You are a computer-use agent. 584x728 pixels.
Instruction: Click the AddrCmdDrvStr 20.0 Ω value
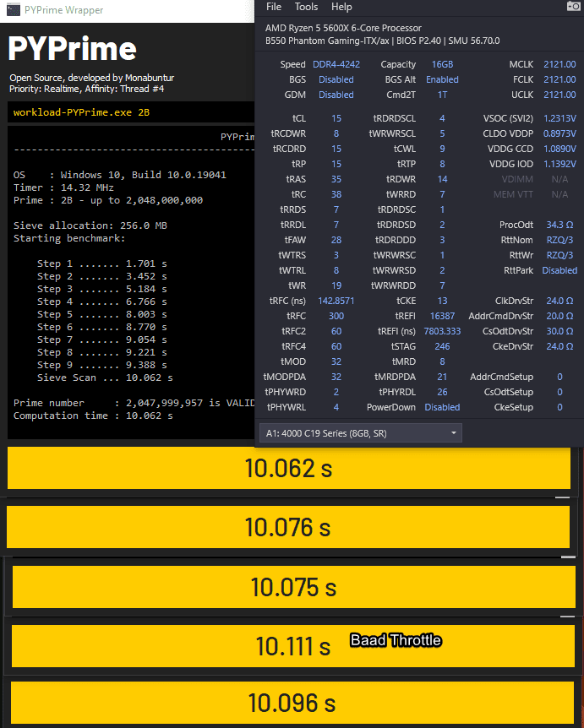pyautogui.click(x=559, y=316)
